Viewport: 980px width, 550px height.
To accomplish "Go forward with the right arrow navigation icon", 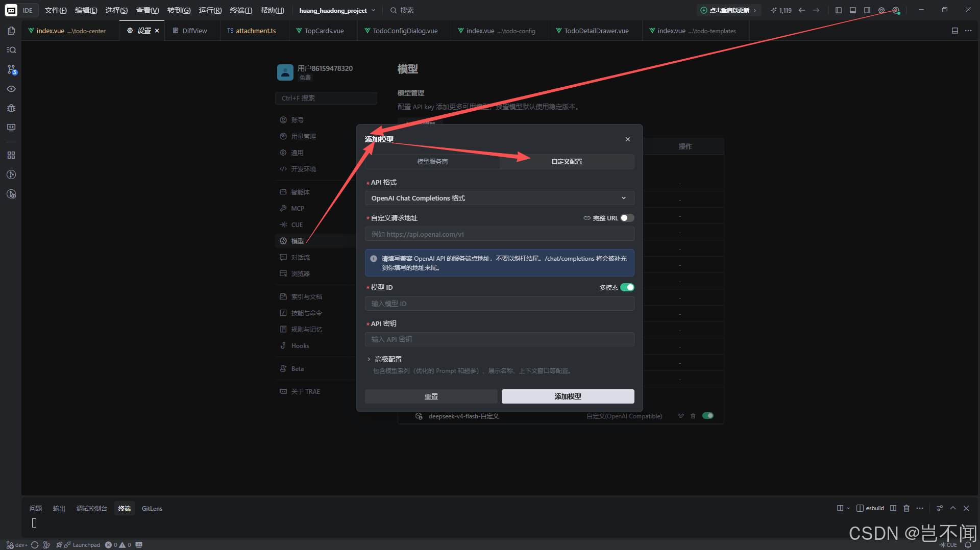I will (x=816, y=10).
